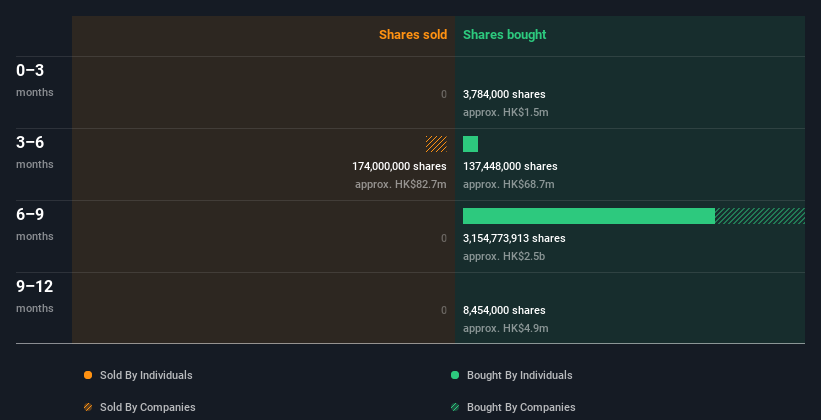Click the 0 sold value in the 0–3 months row
This screenshot has height=420, width=821.
click(x=444, y=94)
